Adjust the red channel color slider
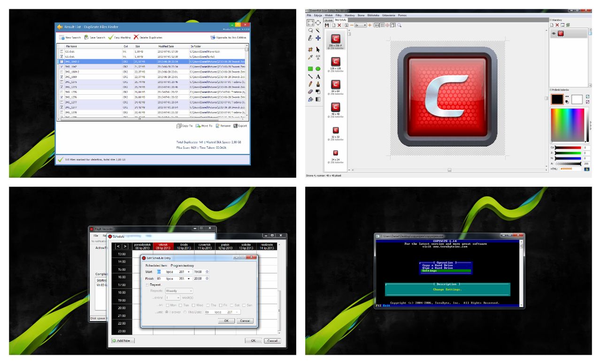 pos(569,148)
